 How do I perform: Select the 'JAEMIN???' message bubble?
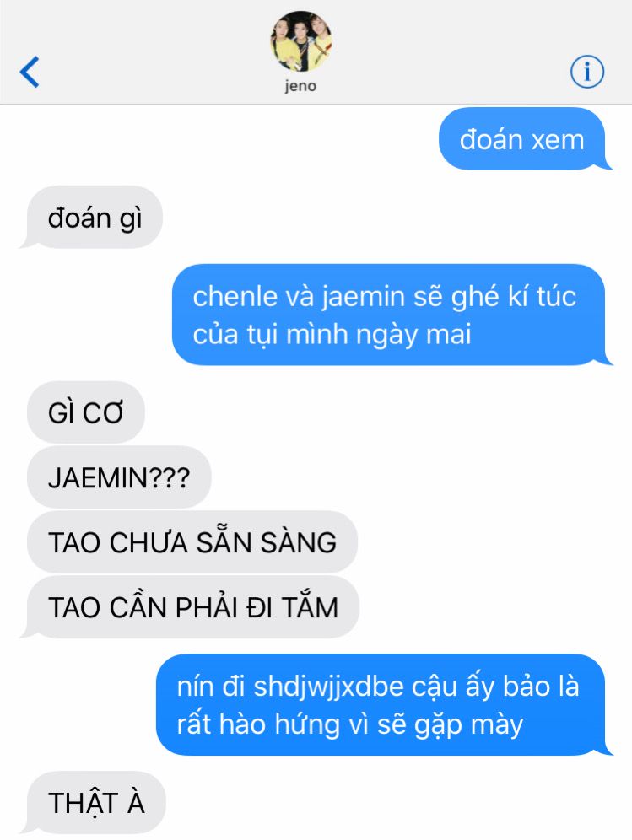pyautogui.click(x=119, y=477)
